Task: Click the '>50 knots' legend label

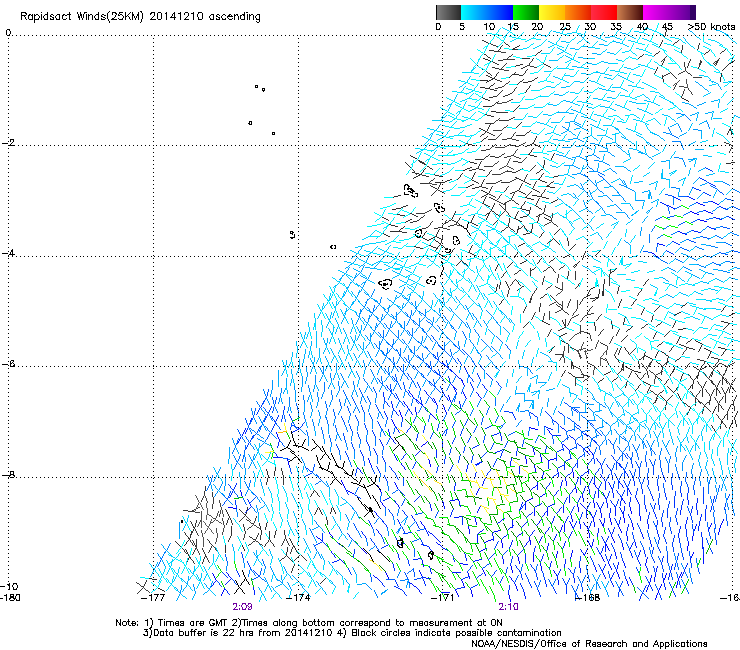Action: 711,27
